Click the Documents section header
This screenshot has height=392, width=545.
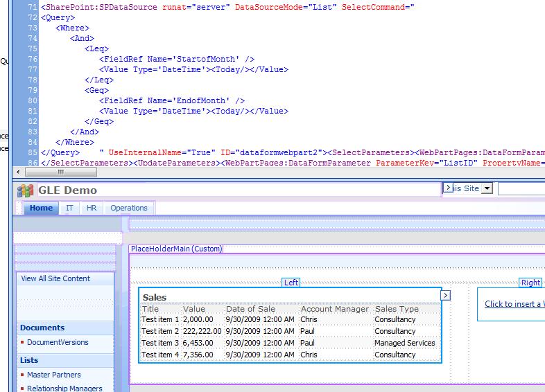tap(42, 328)
